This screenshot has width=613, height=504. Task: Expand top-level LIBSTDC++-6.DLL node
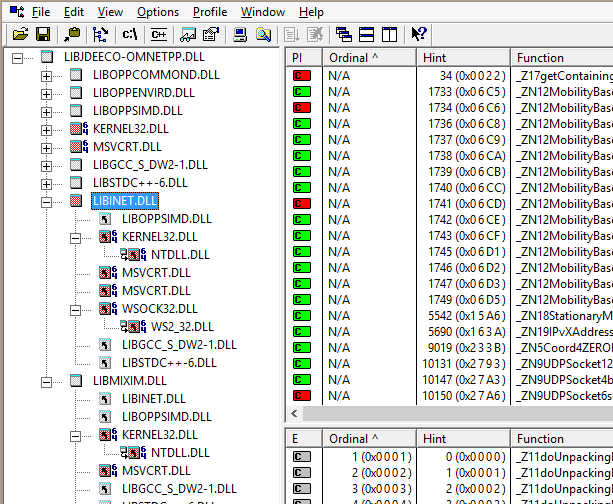pos(46,184)
